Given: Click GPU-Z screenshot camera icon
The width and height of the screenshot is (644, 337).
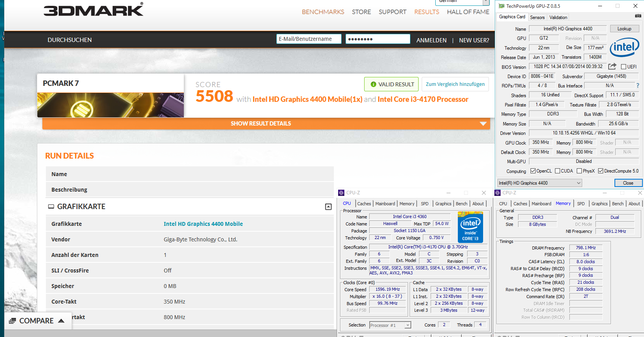Looking at the screenshot, I should pos(638,16).
